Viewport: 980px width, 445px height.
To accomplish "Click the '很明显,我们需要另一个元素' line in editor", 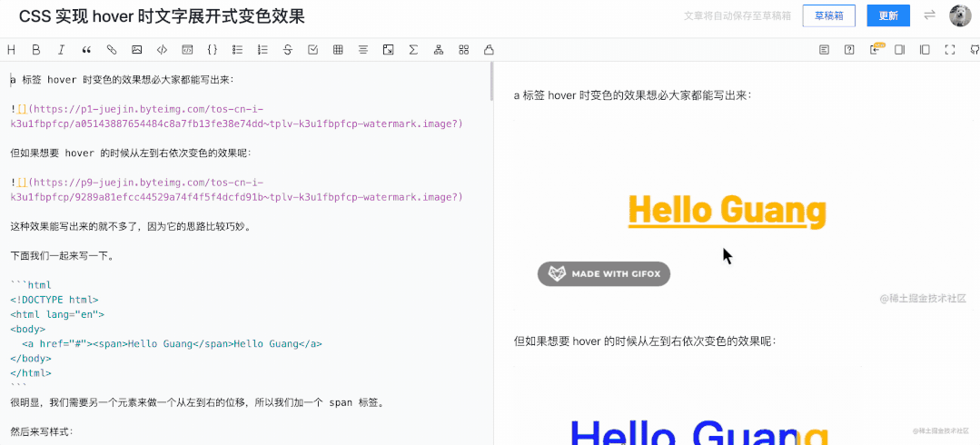I will 197,402.
